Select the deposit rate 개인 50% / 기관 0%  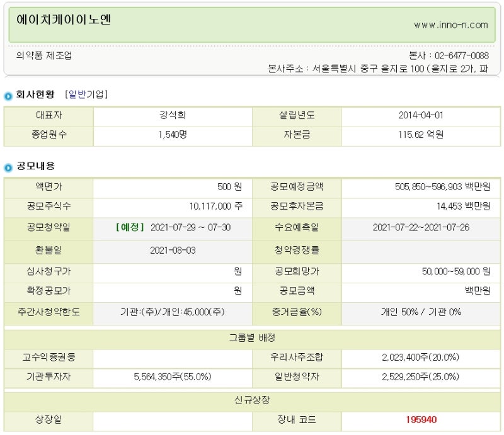click(421, 312)
